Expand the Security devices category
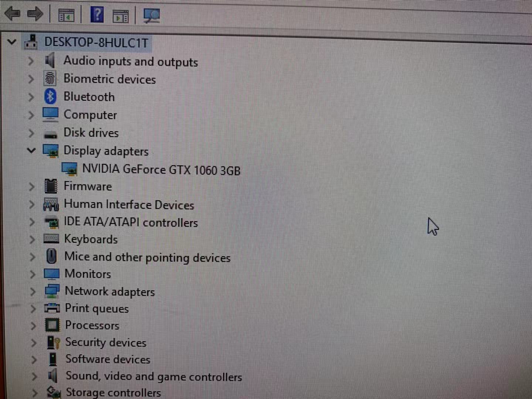 (34, 343)
